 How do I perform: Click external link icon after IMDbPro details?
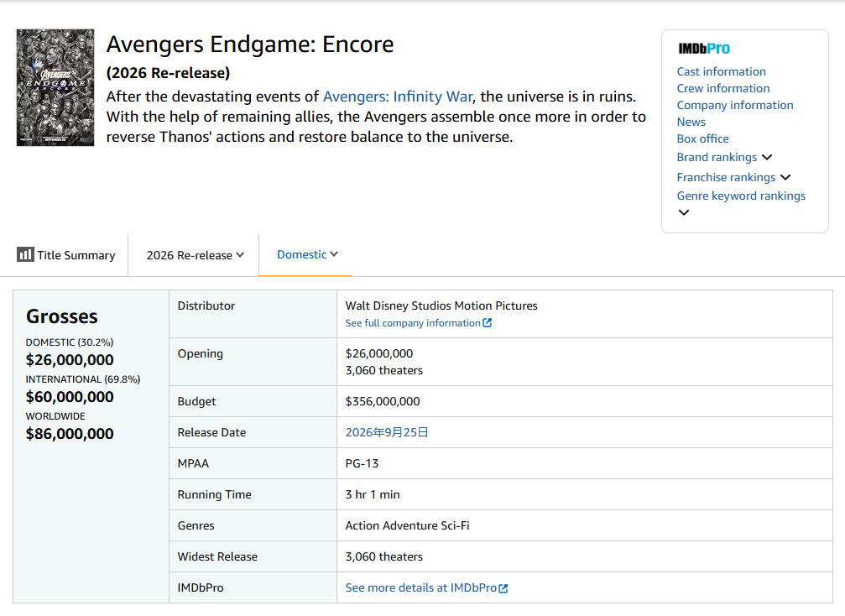click(x=503, y=588)
